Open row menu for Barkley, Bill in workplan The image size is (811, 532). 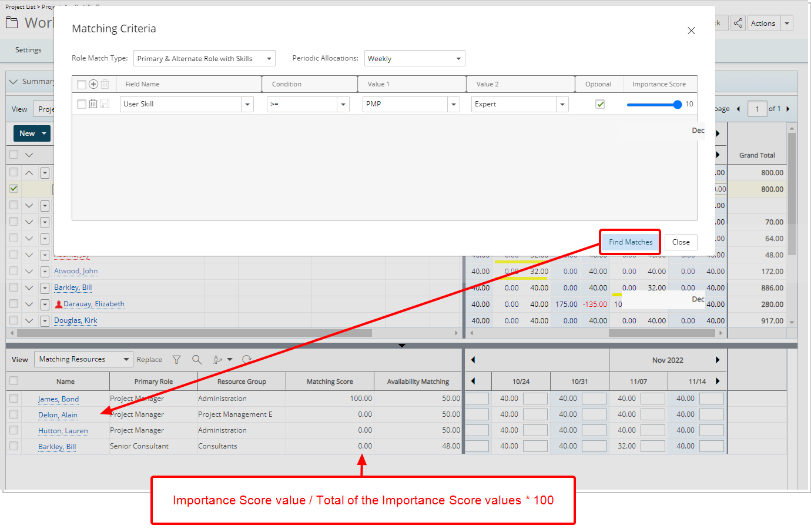(45, 288)
